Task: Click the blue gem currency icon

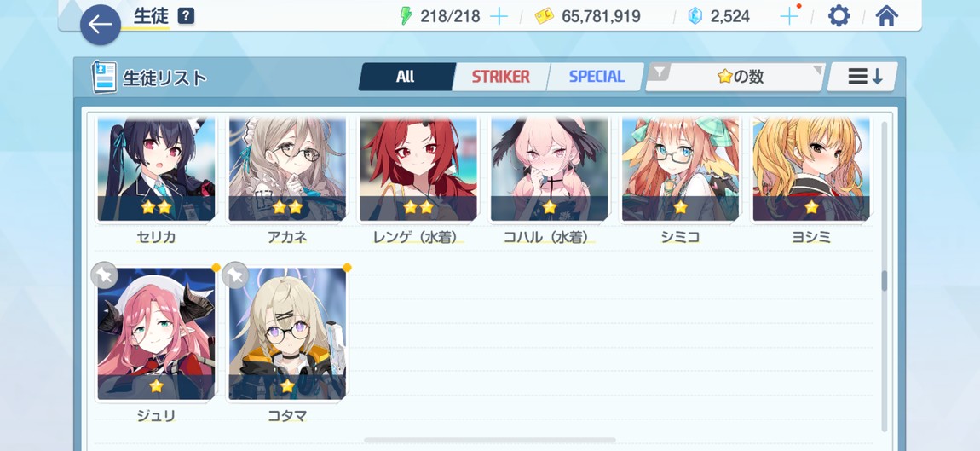Action: point(695,16)
